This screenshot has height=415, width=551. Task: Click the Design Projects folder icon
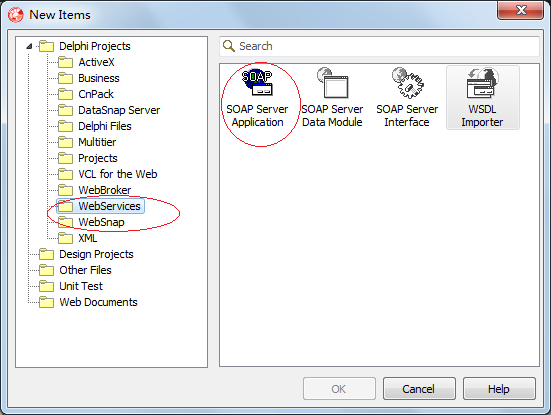46,254
